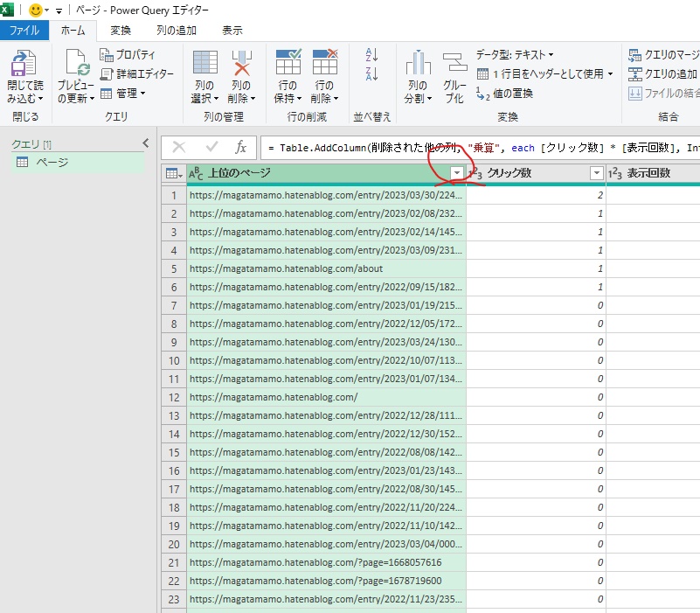
Task: Select the ページ query
Action: (x=78, y=162)
